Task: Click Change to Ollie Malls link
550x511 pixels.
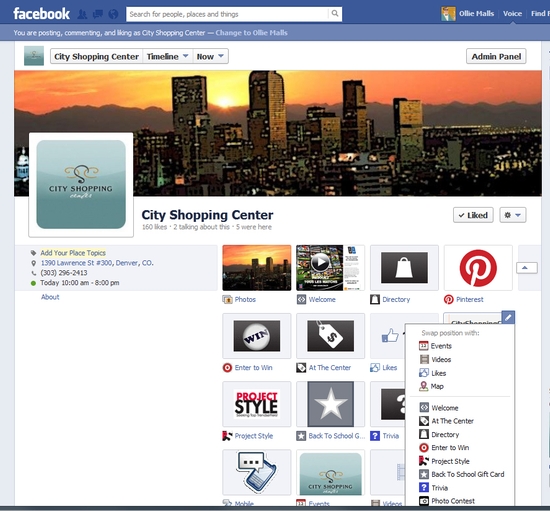Action: click(251, 33)
